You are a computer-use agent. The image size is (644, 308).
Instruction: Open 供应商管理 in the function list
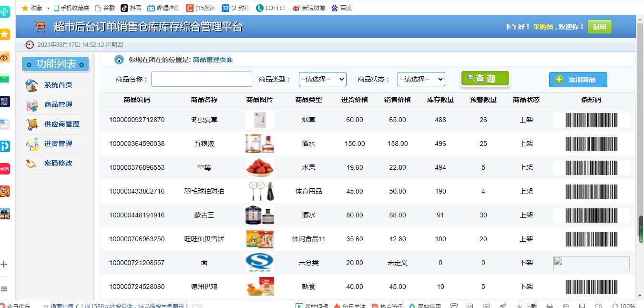[x=61, y=124]
